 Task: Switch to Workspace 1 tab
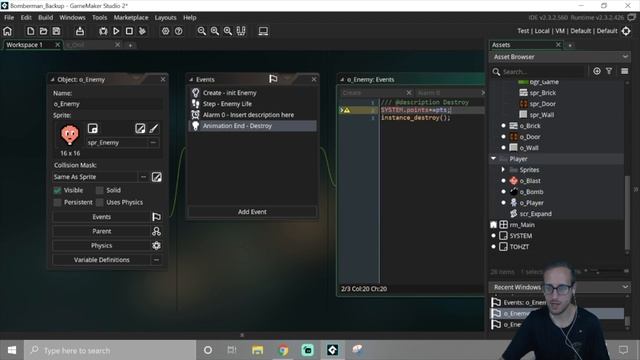coord(24,45)
